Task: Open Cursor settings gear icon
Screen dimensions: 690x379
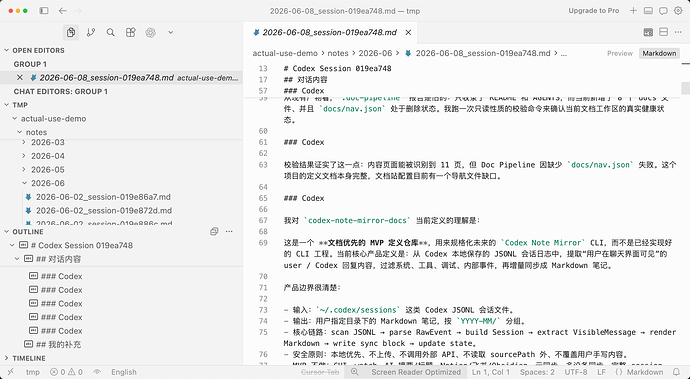Action: [678, 11]
